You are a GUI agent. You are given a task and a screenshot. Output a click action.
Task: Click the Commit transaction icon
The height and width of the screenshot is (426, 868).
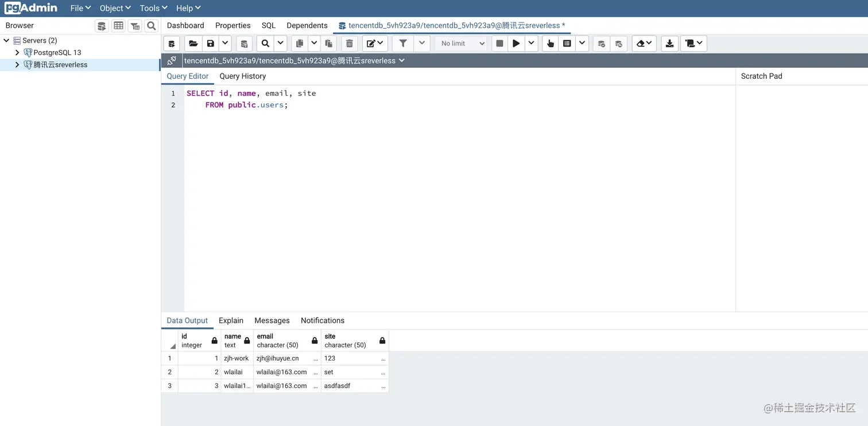(601, 44)
